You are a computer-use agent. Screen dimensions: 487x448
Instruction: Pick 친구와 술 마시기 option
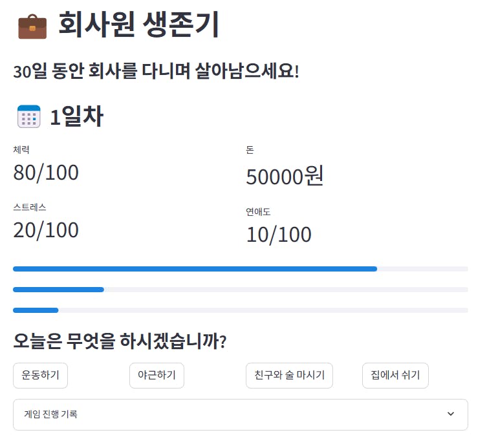[x=289, y=376]
